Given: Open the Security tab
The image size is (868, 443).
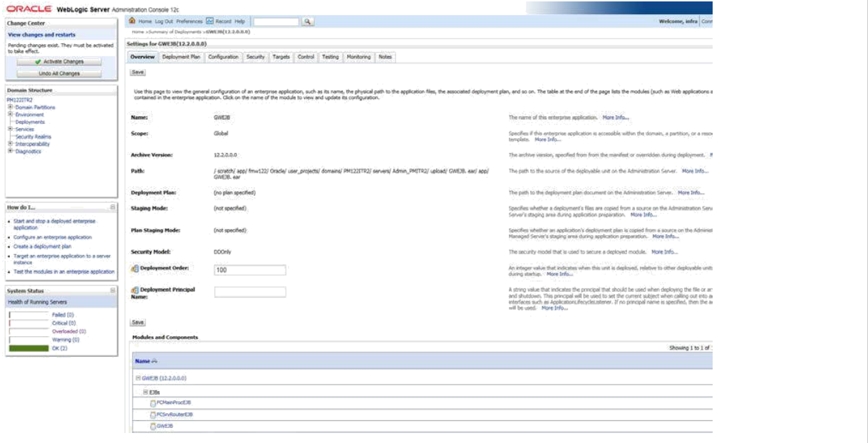Looking at the screenshot, I should [x=256, y=57].
